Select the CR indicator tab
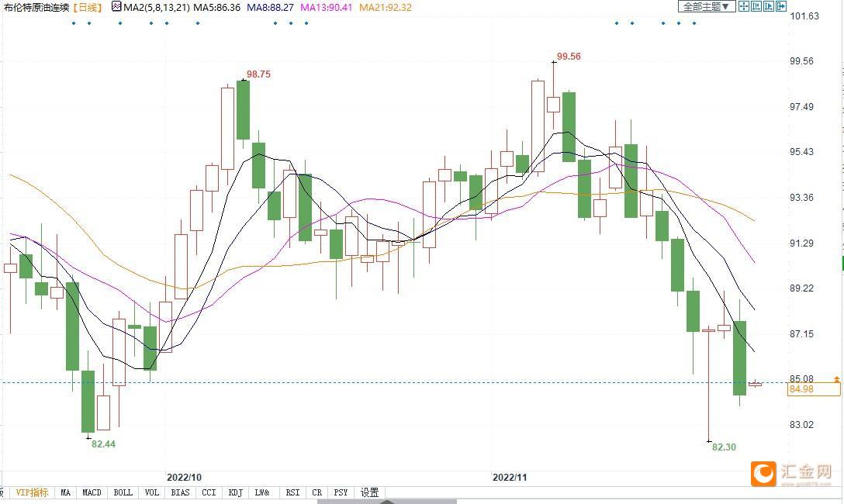This screenshot has width=844, height=504. [317, 492]
